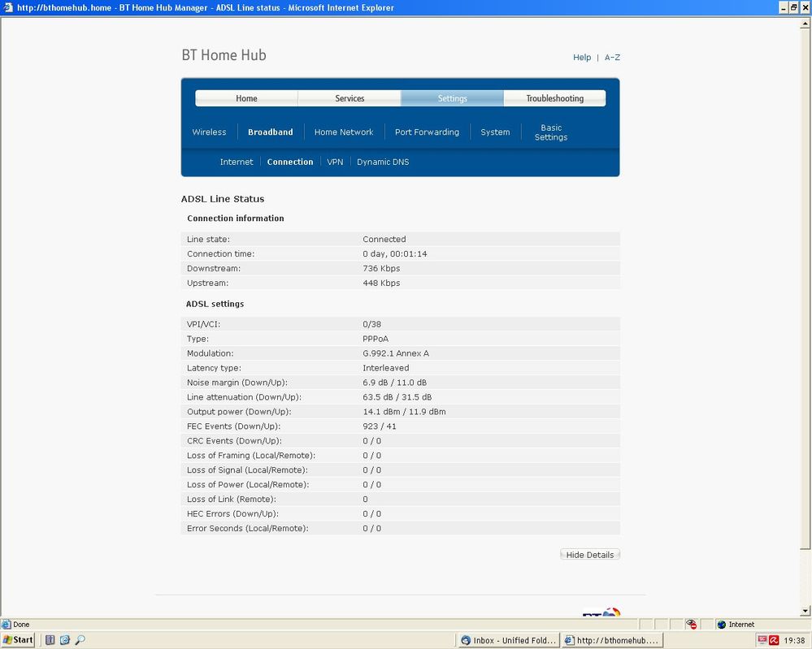The height and width of the screenshot is (649, 812).
Task: Select the Connection sub-page
Action: 290,162
